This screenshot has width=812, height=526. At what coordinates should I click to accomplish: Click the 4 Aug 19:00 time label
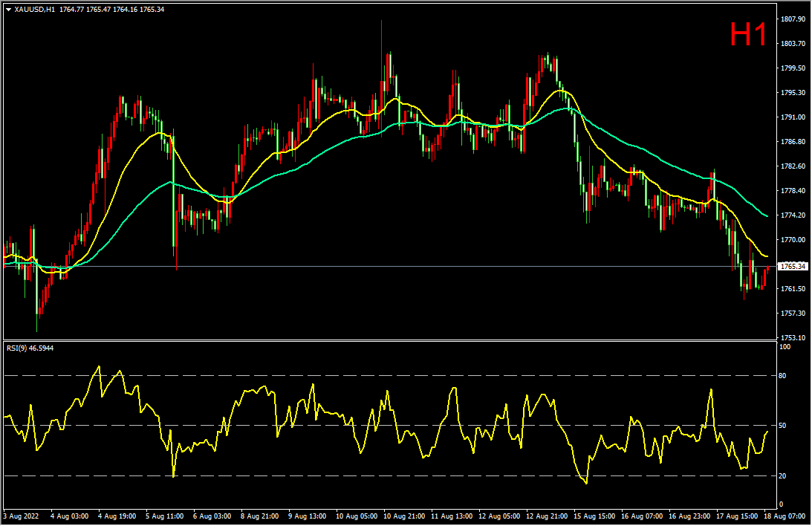[117, 516]
